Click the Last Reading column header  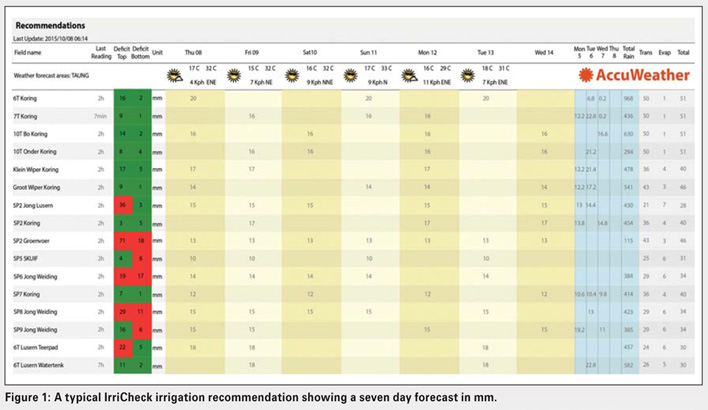point(101,50)
